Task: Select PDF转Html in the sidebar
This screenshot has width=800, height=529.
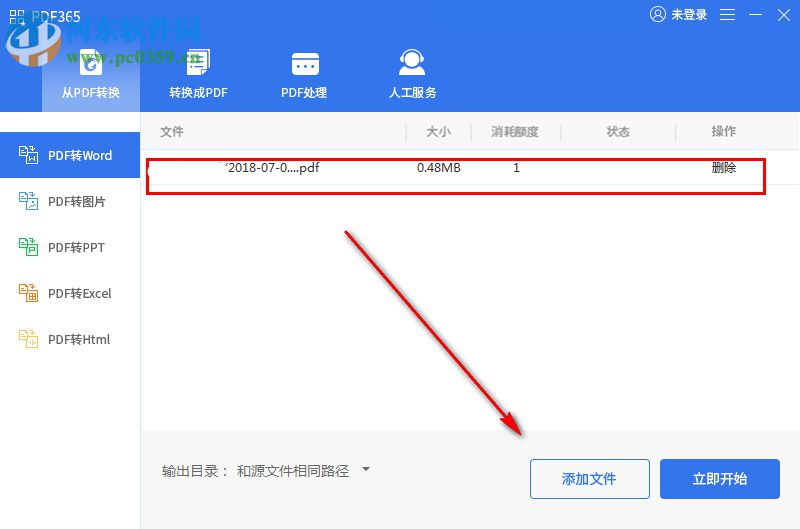Action: tap(70, 339)
